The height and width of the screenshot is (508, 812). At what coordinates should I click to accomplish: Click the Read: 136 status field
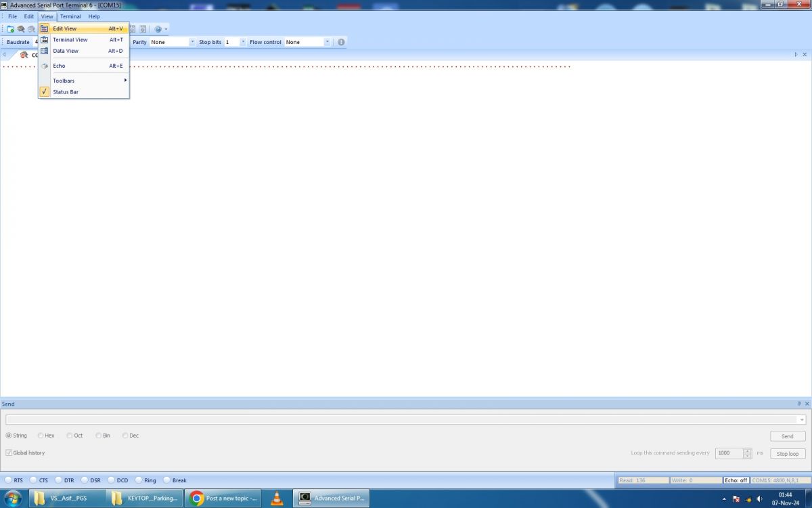[x=643, y=480]
